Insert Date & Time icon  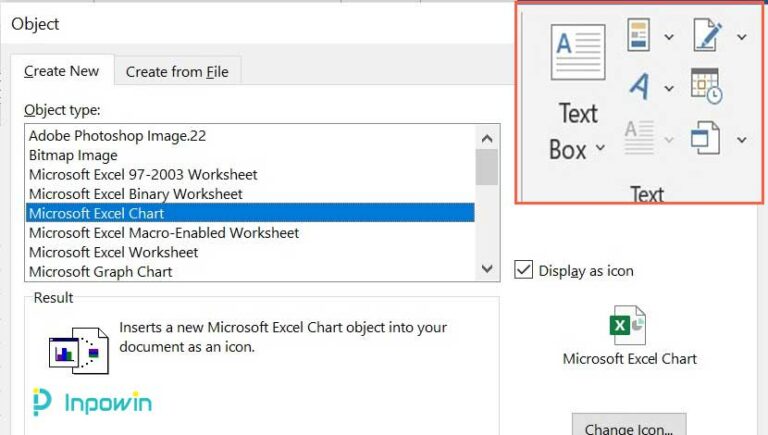706,86
